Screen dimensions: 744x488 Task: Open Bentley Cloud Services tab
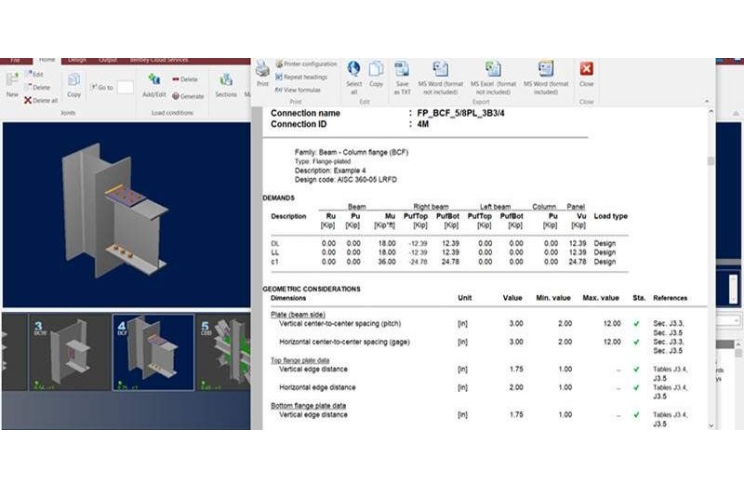[159, 60]
